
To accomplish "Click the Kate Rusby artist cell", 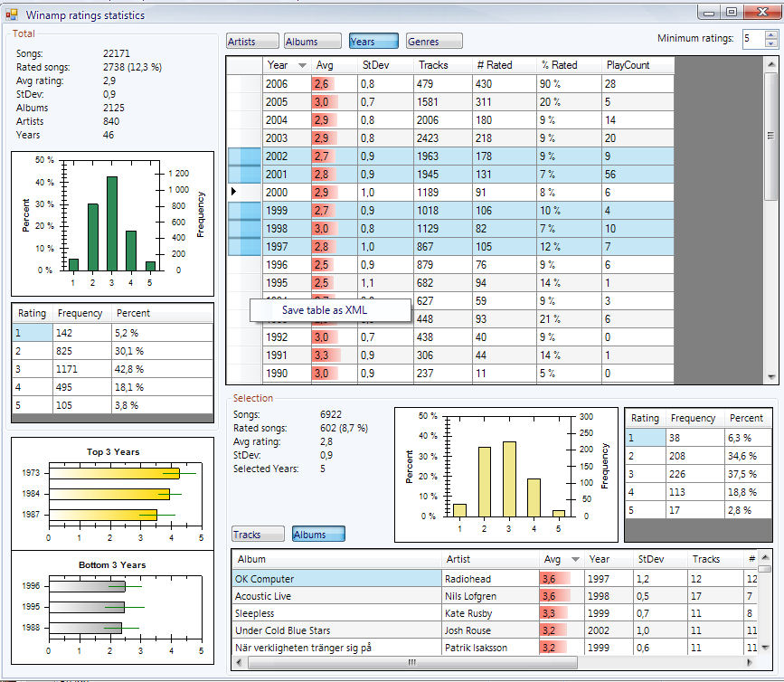I will pos(490,613).
